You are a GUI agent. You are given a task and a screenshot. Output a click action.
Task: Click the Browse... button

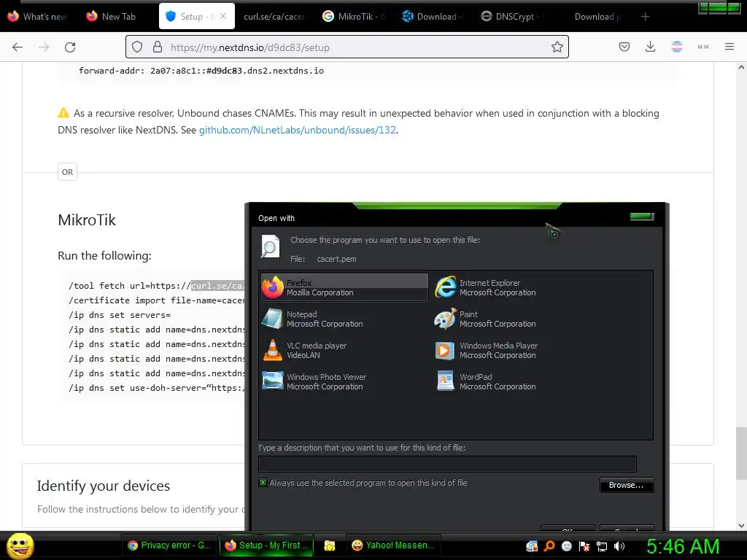626,485
